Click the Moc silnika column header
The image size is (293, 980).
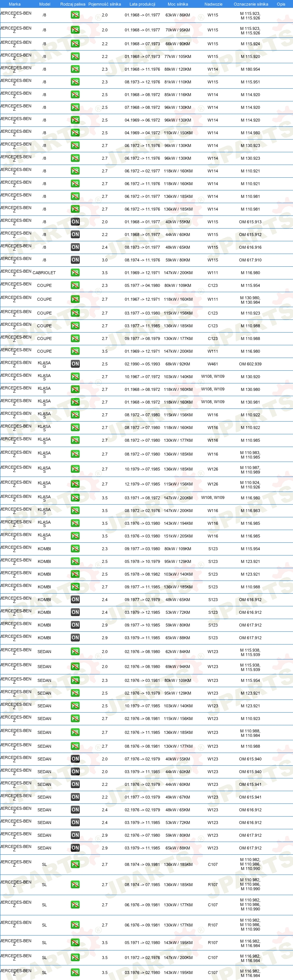pos(178,4)
